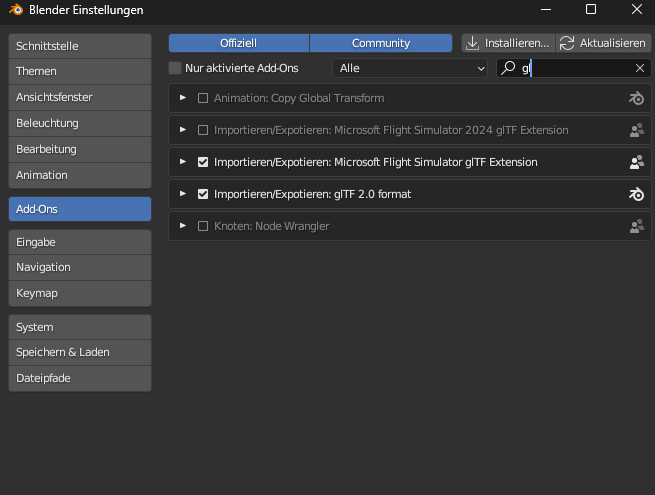The image size is (655, 495).
Task: Click the 'Animation: Copy Global Transform' label
Action: pyautogui.click(x=299, y=98)
